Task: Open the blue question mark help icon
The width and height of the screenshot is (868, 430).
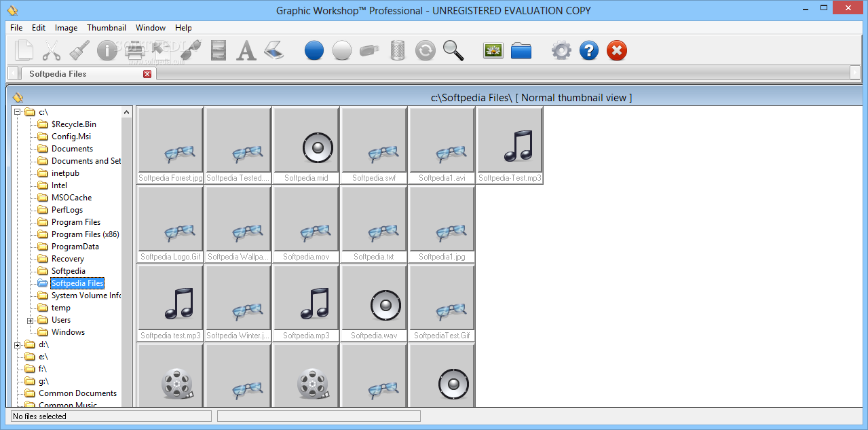Action: [x=589, y=50]
